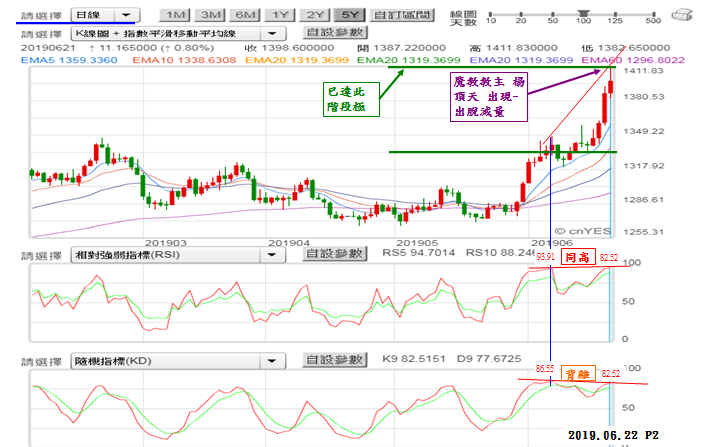Open the 相對強弱指標(RSI) indicator dropdown

174,255
